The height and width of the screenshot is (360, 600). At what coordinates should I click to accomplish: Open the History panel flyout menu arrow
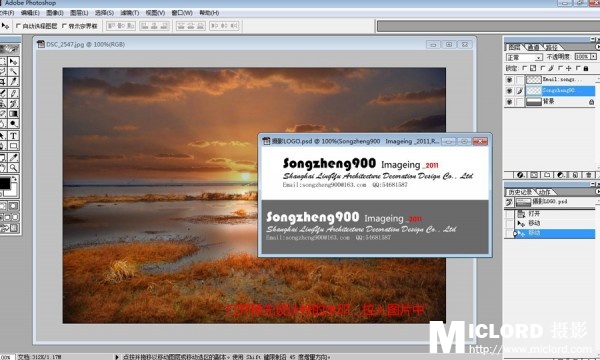coord(597,191)
